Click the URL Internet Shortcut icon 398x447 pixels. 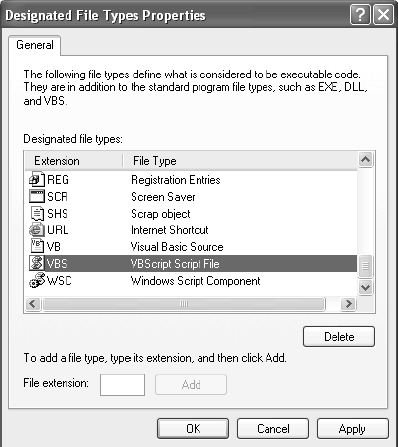click(37, 230)
